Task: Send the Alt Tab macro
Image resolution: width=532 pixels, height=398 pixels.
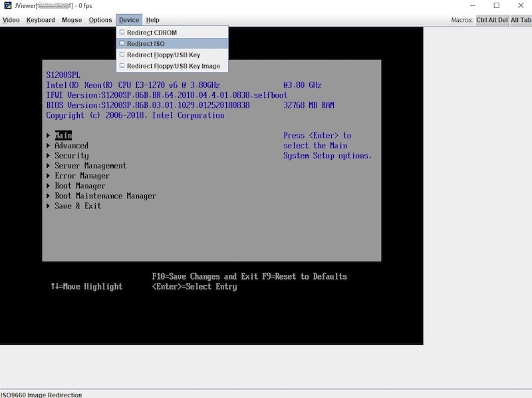Action: pyautogui.click(x=519, y=20)
